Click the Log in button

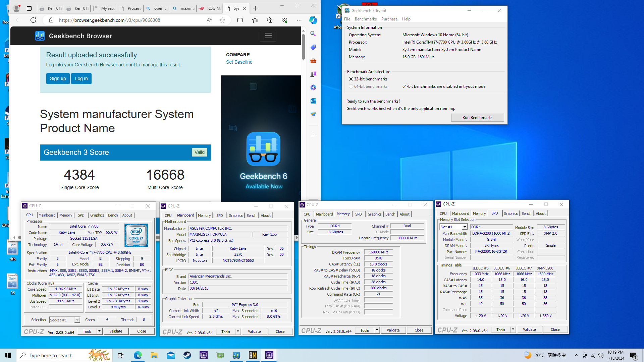point(81,78)
